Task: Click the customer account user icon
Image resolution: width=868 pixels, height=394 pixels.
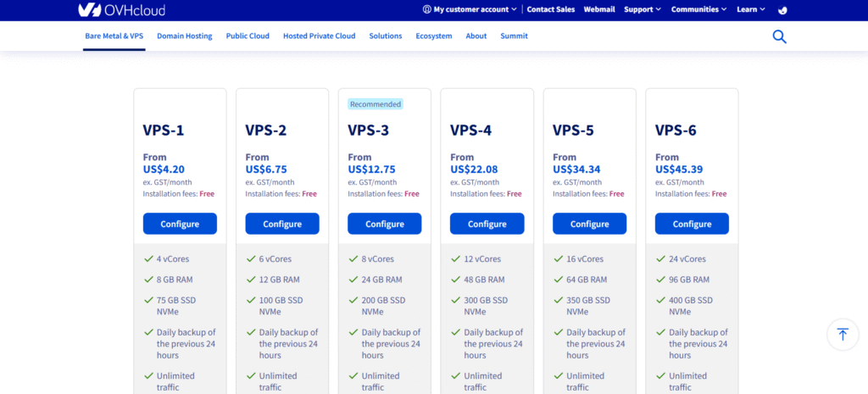Action: click(x=426, y=9)
